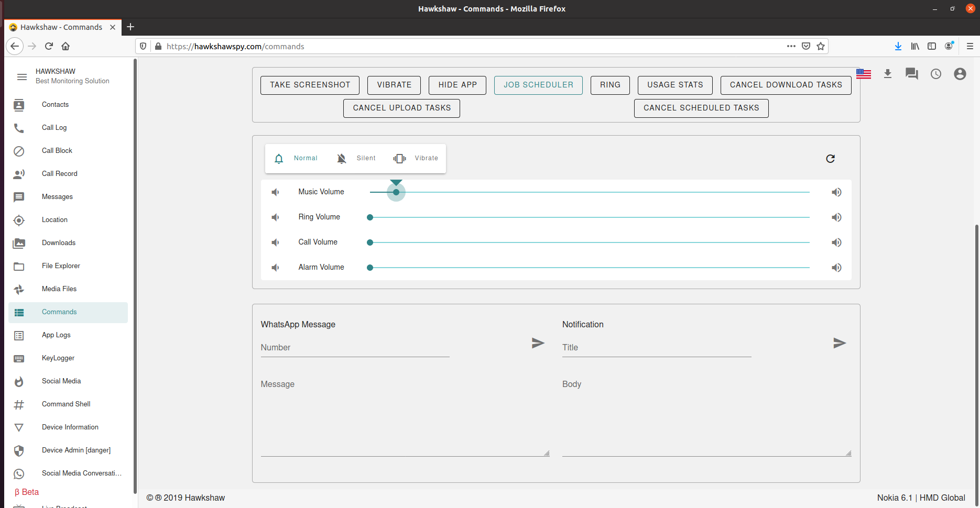Image resolution: width=980 pixels, height=508 pixels.
Task: Click the WhatsApp Message text area
Action: coord(405,416)
